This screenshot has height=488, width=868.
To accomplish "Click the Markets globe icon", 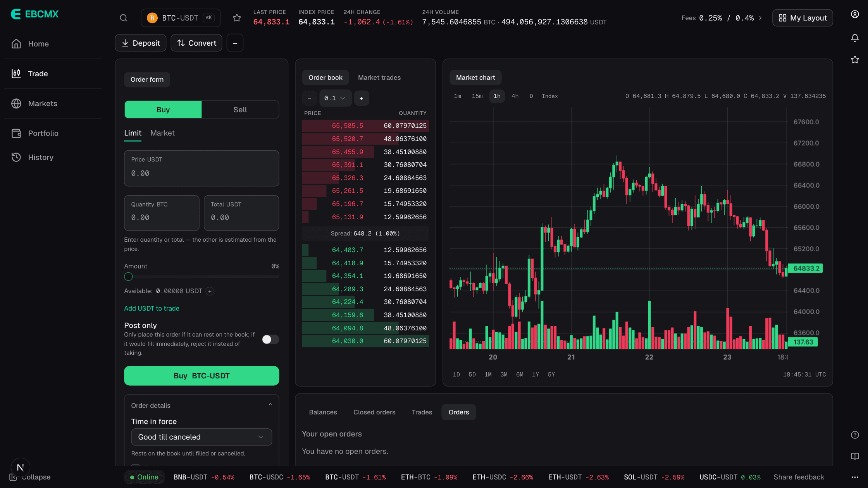I will pyautogui.click(x=16, y=103).
